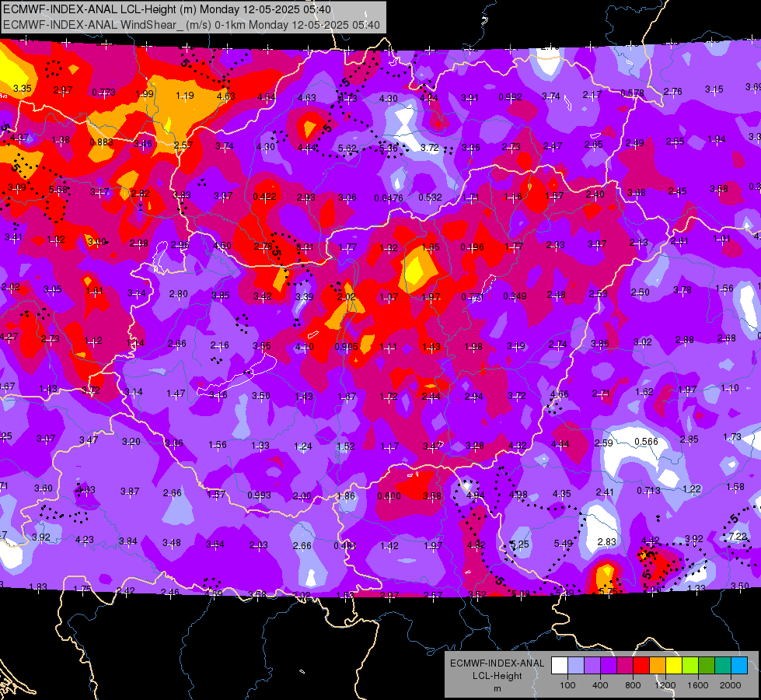Image resolution: width=761 pixels, height=700 pixels.
Task: Click the wind shear value 5.62
Action: [x=347, y=149]
